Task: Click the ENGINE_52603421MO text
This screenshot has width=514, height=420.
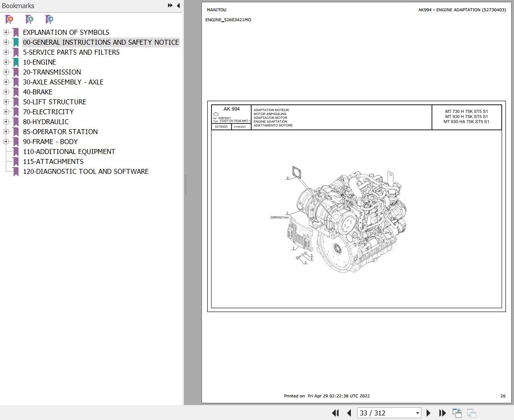Action: [228, 20]
